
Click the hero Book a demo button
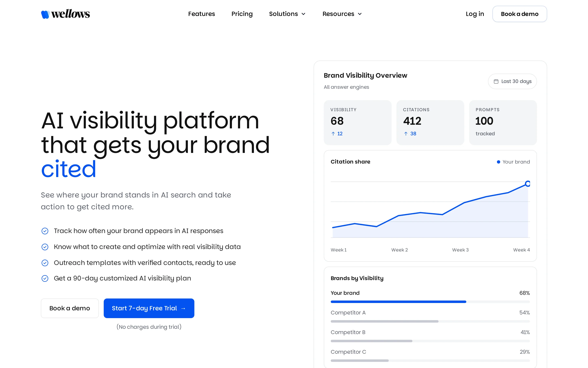70,308
